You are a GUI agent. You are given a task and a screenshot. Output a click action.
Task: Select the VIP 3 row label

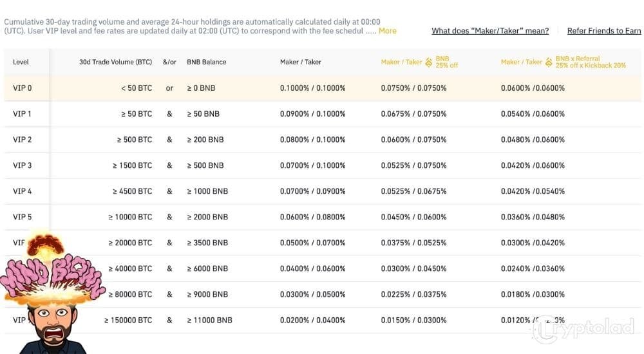click(x=22, y=165)
